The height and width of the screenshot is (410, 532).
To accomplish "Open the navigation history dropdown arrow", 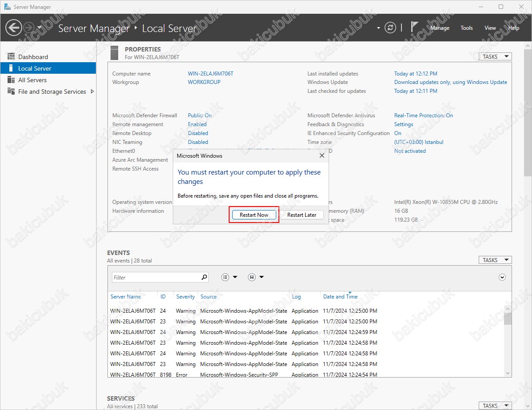I will 40,28.
